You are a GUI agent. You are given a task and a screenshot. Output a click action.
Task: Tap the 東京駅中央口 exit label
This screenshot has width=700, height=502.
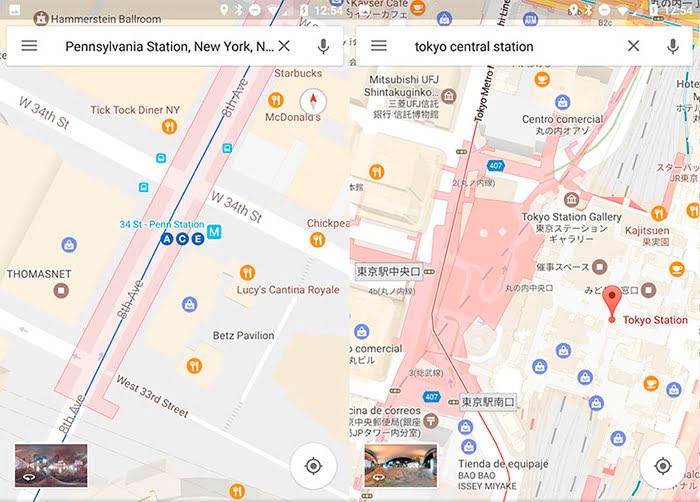coord(388,272)
